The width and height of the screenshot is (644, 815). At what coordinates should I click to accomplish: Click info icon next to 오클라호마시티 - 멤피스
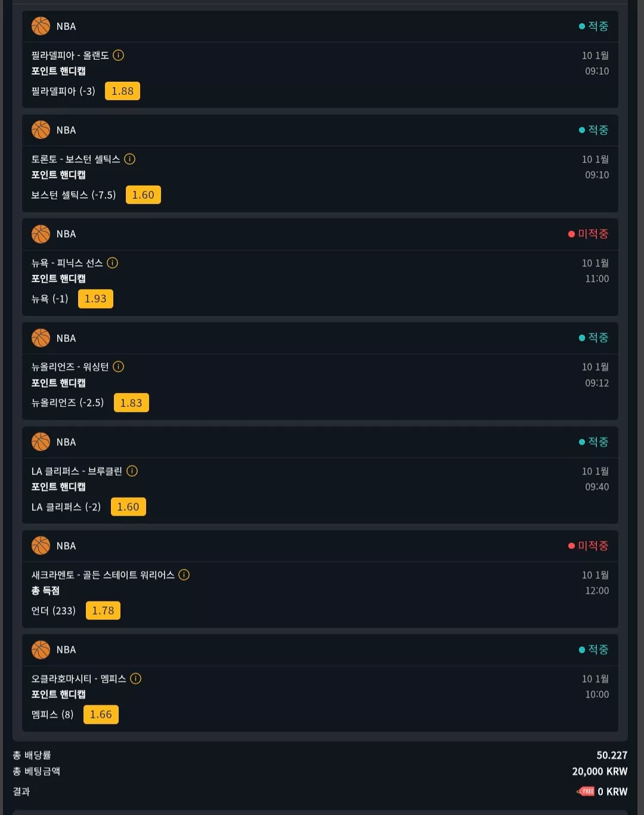tap(135, 679)
